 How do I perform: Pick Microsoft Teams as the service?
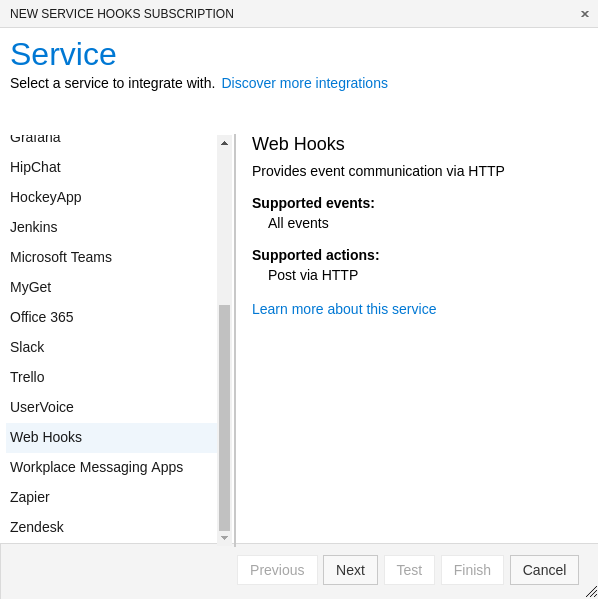(112, 257)
